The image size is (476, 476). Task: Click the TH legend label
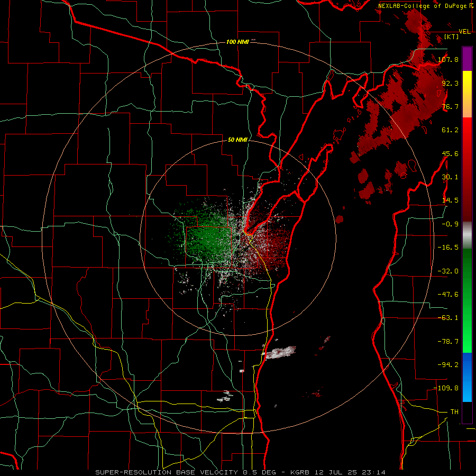454,411
